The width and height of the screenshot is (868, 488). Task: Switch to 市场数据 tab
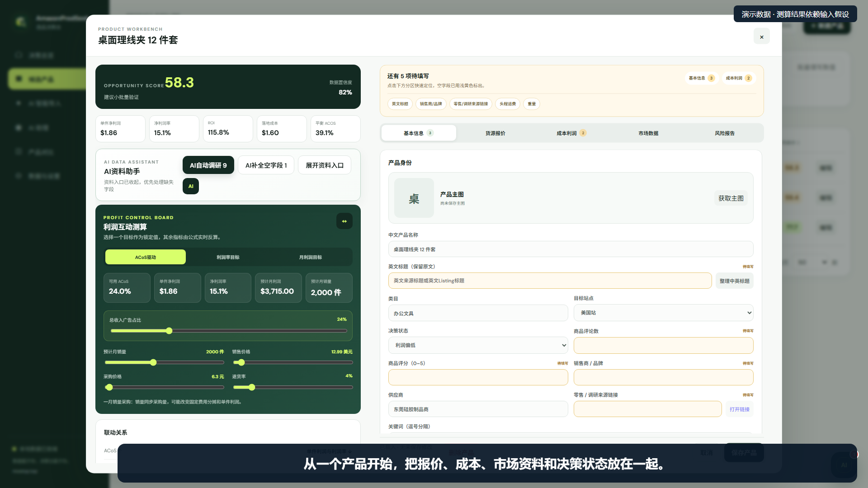648,133
